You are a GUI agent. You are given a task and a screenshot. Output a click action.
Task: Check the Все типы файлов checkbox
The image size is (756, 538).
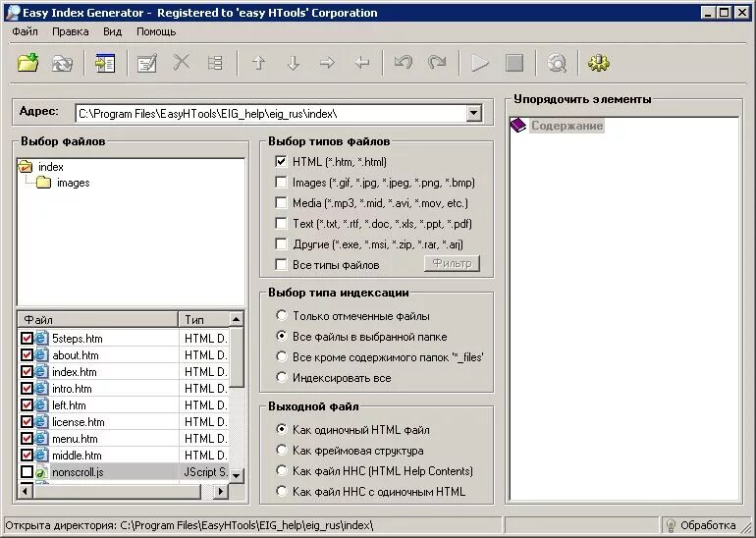point(281,265)
